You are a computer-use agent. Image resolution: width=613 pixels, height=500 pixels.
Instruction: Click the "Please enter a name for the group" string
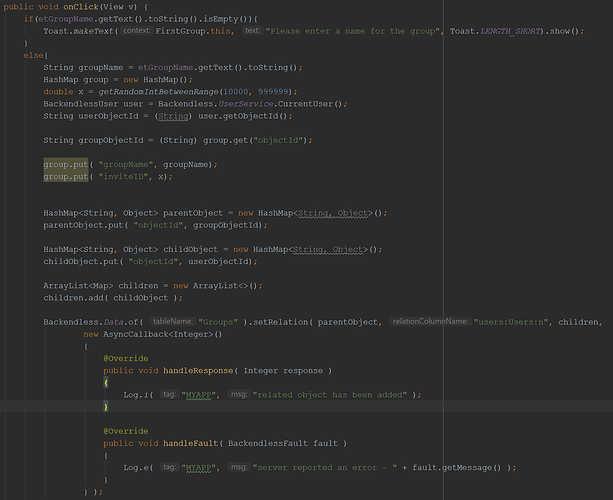[x=353, y=31]
